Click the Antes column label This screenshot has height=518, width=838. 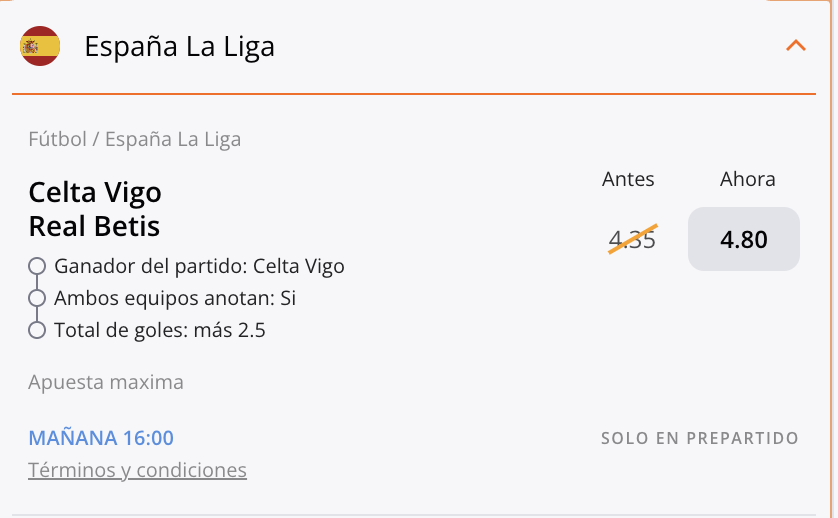tap(628, 179)
